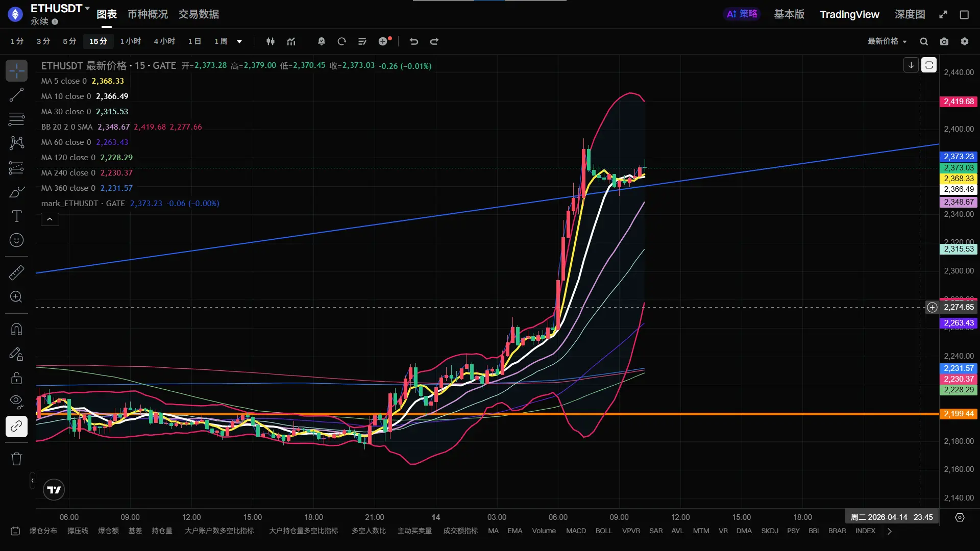Viewport: 980px width, 551px height.
Task: Open the candlestick chart style icon
Action: [x=271, y=41]
